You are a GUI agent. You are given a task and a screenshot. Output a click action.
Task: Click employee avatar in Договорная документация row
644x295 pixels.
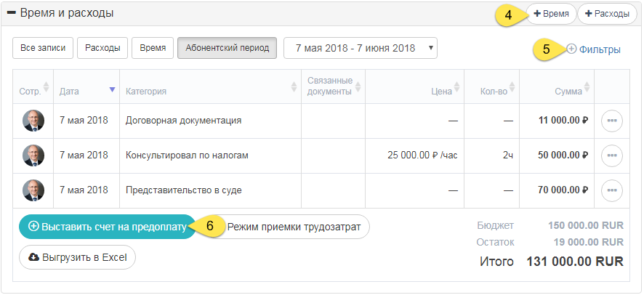(33, 121)
